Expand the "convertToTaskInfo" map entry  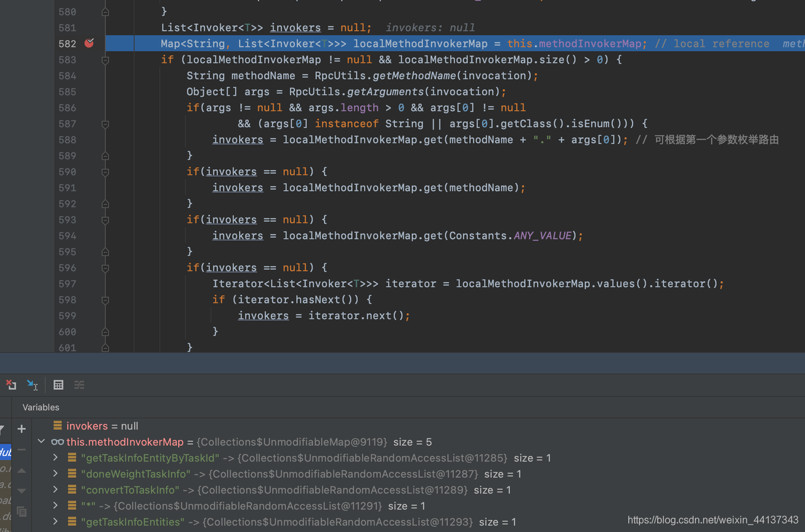55,490
